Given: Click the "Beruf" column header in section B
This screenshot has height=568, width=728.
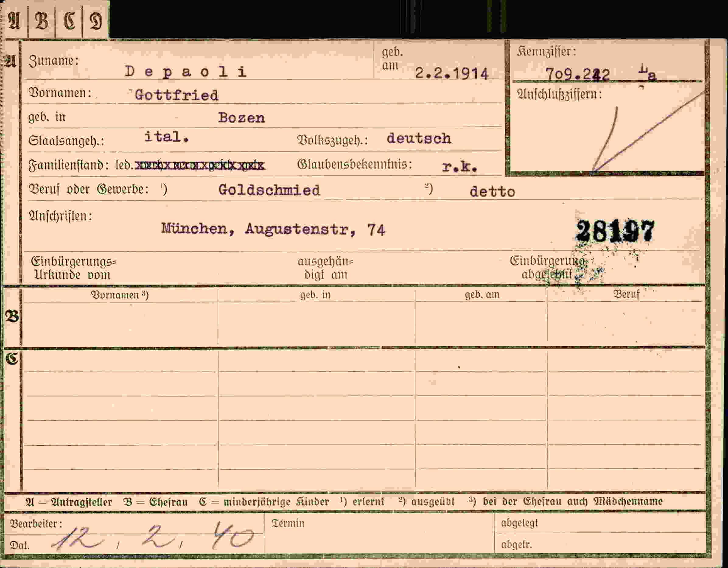Looking at the screenshot, I should point(626,294).
